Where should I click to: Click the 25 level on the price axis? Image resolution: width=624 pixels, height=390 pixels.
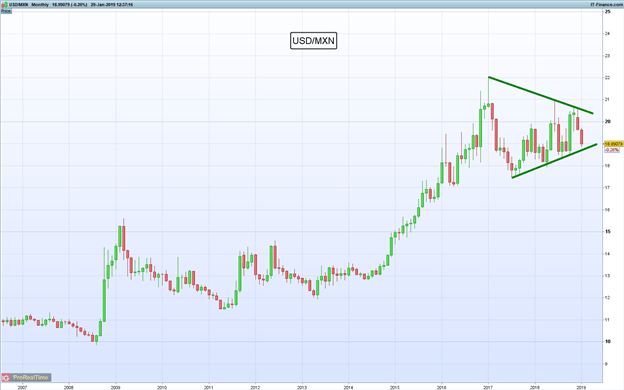click(x=608, y=12)
